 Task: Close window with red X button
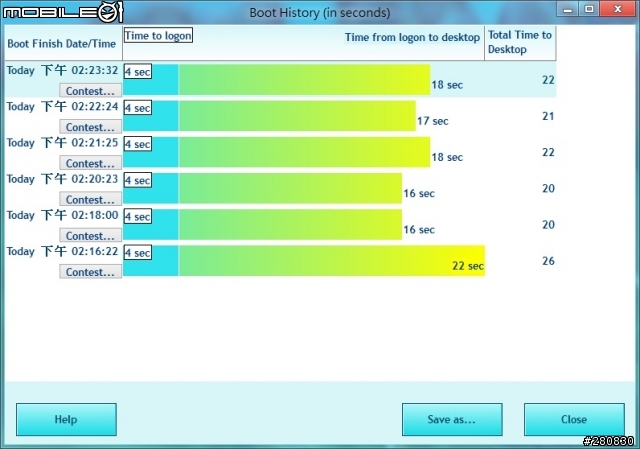click(618, 9)
